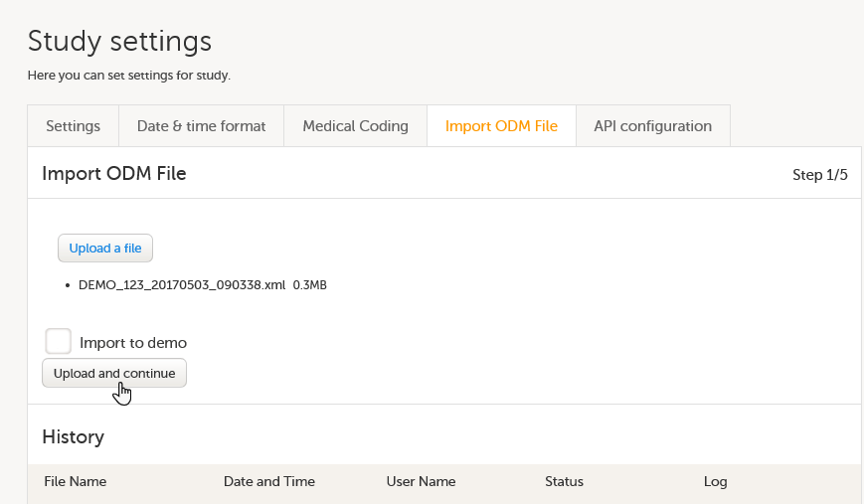Open the Settings tab

click(73, 126)
